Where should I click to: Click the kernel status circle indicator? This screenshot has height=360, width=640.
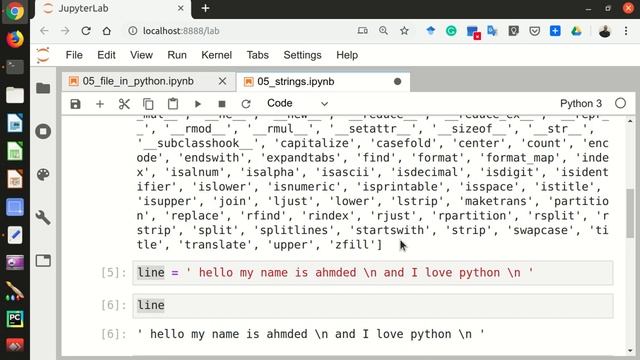(620, 104)
